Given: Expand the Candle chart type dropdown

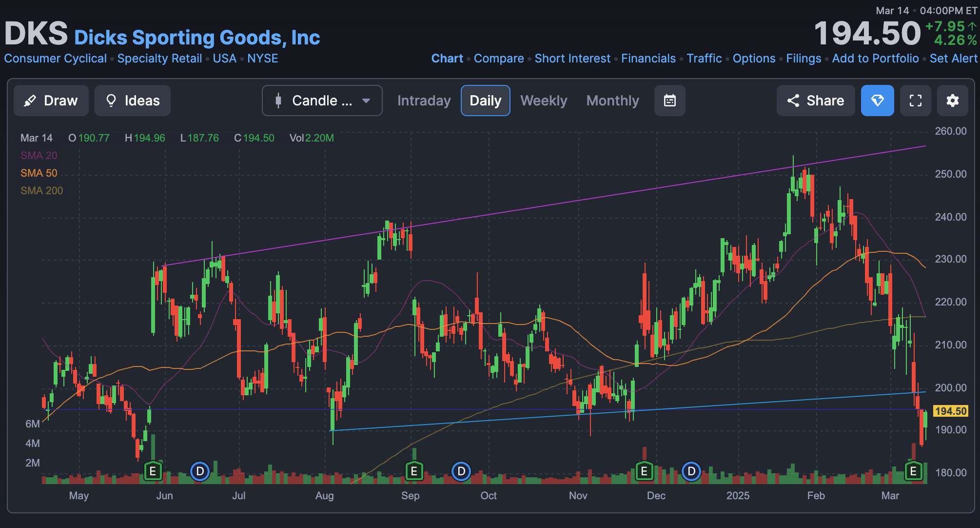Looking at the screenshot, I should tap(322, 101).
